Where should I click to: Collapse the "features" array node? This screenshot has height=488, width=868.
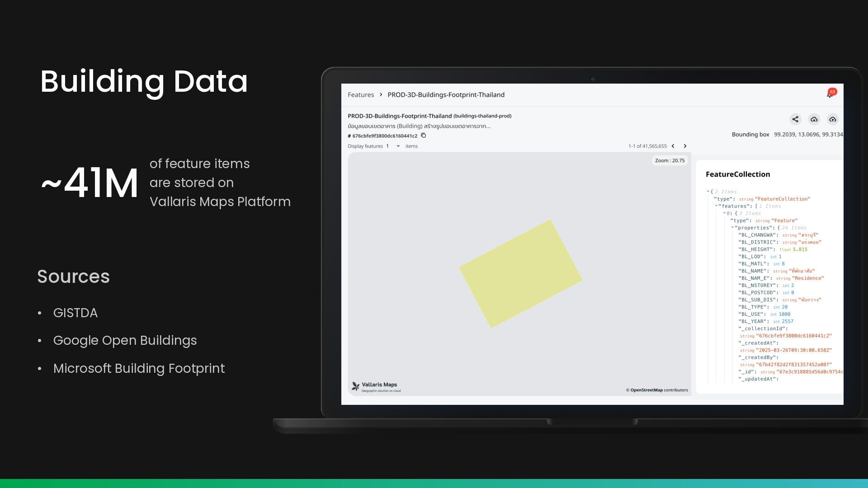pyautogui.click(x=716, y=206)
